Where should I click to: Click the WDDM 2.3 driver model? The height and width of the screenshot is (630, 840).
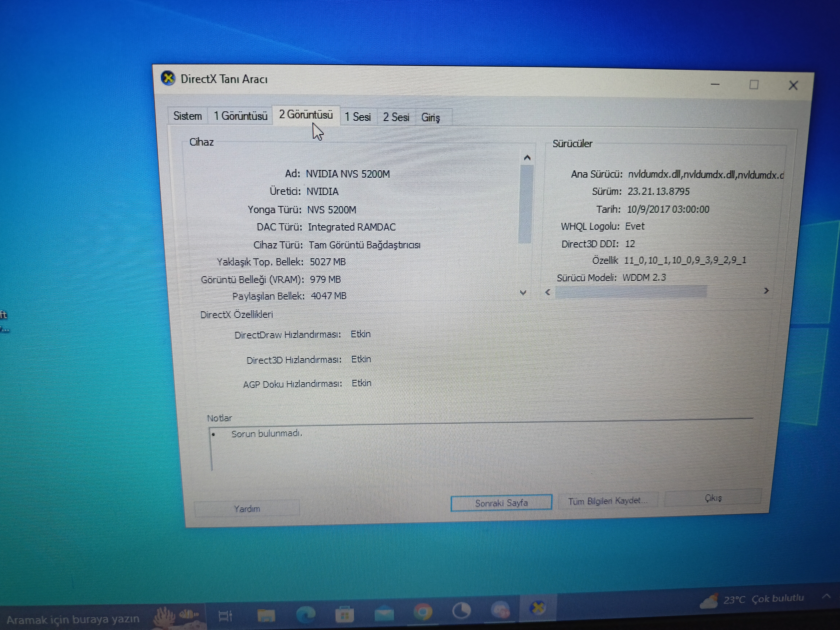click(644, 278)
